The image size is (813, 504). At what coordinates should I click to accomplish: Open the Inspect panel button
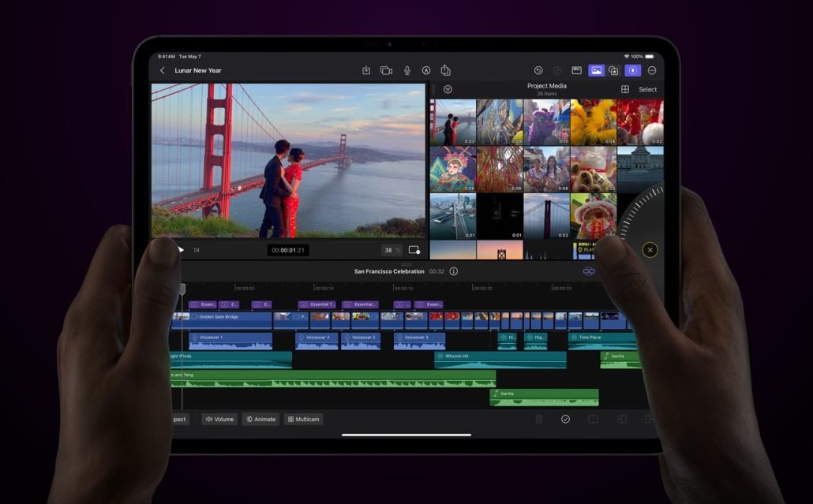pyautogui.click(x=179, y=419)
